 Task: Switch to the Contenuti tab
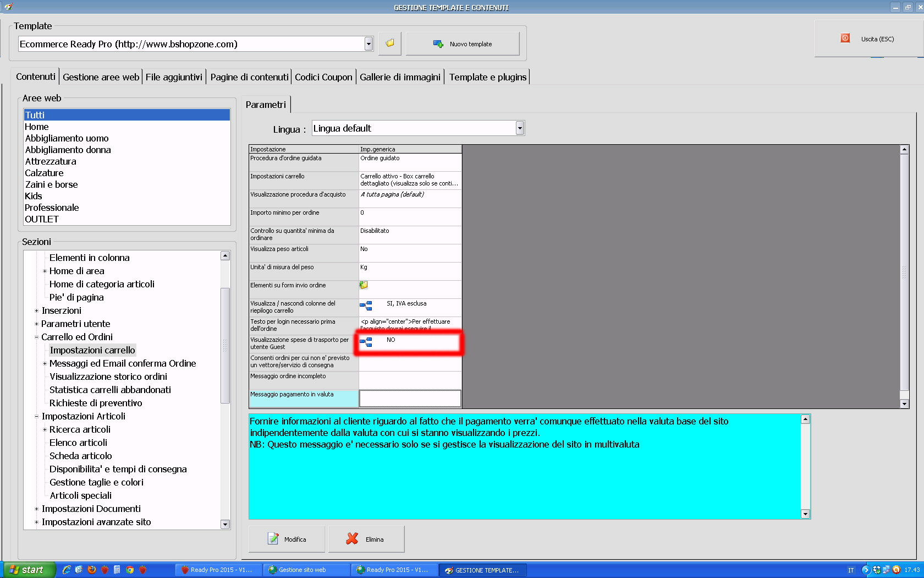coord(35,77)
